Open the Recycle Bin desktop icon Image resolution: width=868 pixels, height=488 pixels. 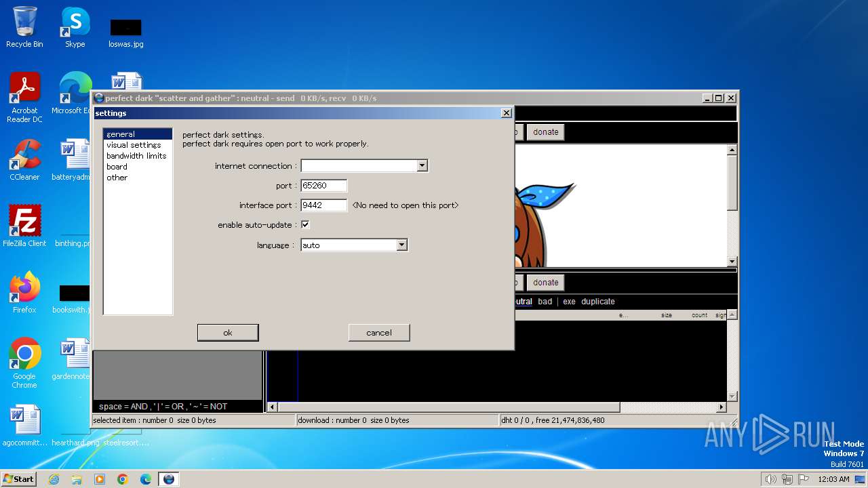[x=24, y=28]
